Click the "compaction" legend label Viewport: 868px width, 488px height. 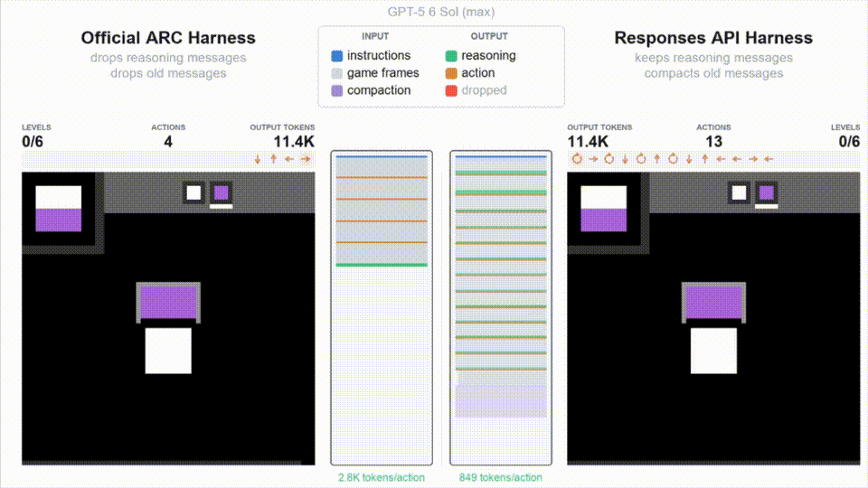379,89
